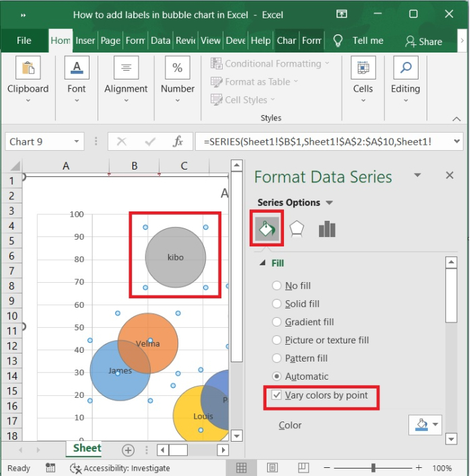
Task: Select the Pattern fill radio button
Action: [277, 358]
